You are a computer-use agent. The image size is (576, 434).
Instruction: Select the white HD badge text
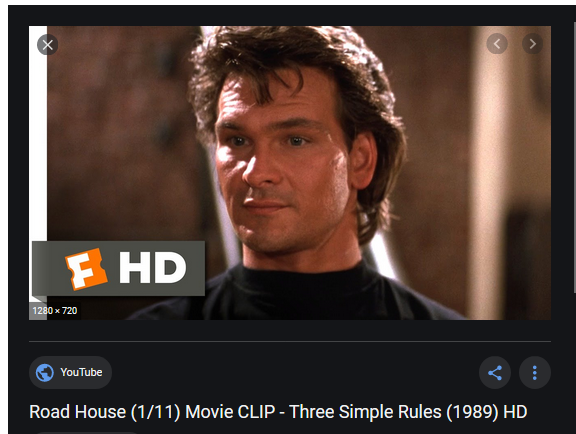152,268
